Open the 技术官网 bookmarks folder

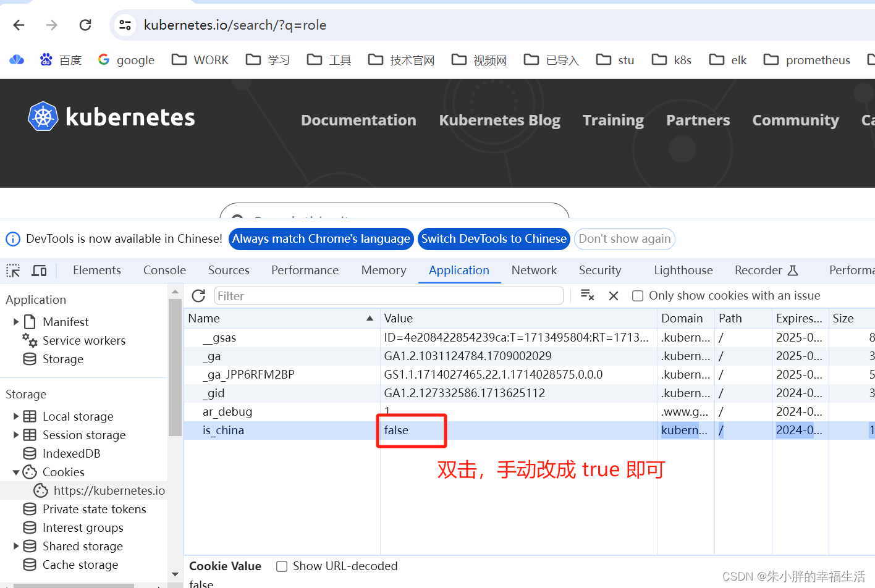tap(401, 60)
